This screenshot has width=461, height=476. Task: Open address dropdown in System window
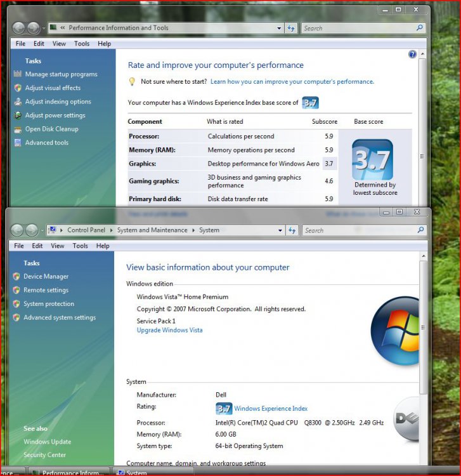tap(280, 230)
